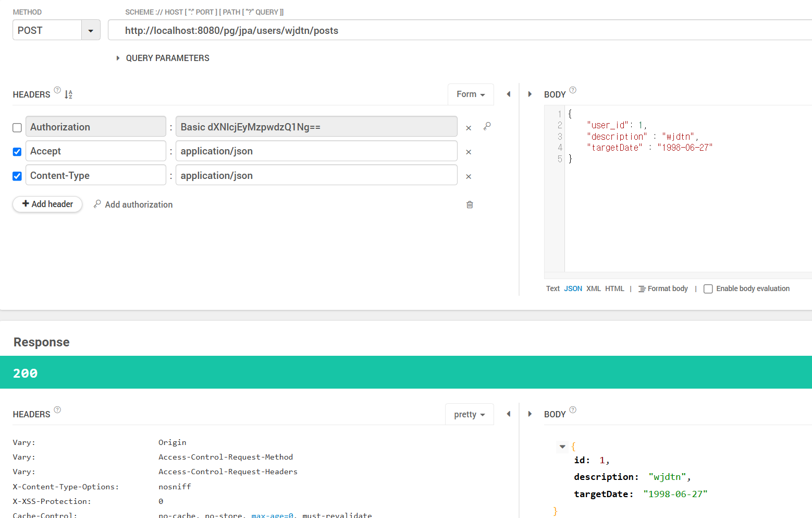Screen dimensions: 812x518
Task: Switch body mode to Text
Action: [x=553, y=288]
